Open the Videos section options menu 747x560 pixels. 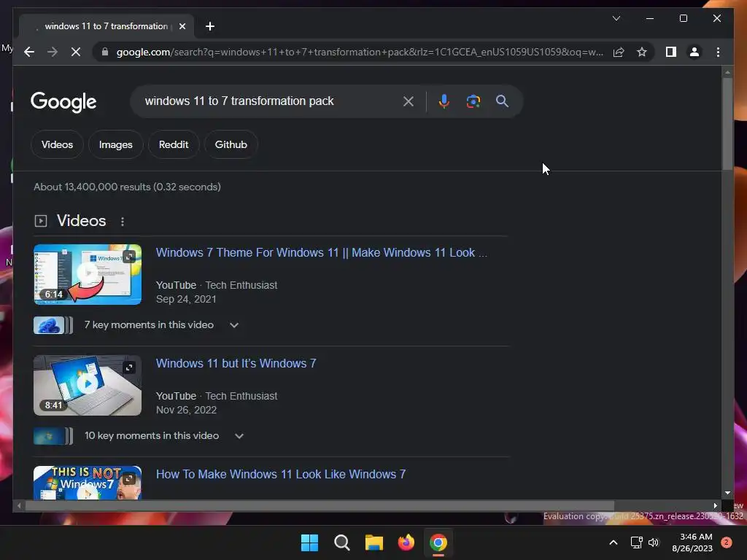click(123, 222)
